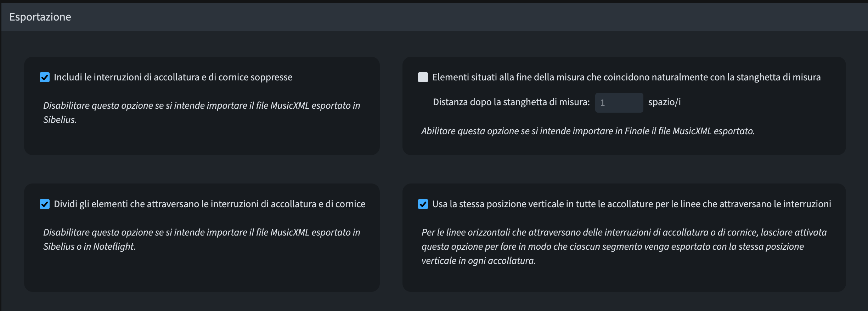Click 'Distanza dopo la stanghetta di misura:' label
This screenshot has width=868, height=311.
(511, 103)
